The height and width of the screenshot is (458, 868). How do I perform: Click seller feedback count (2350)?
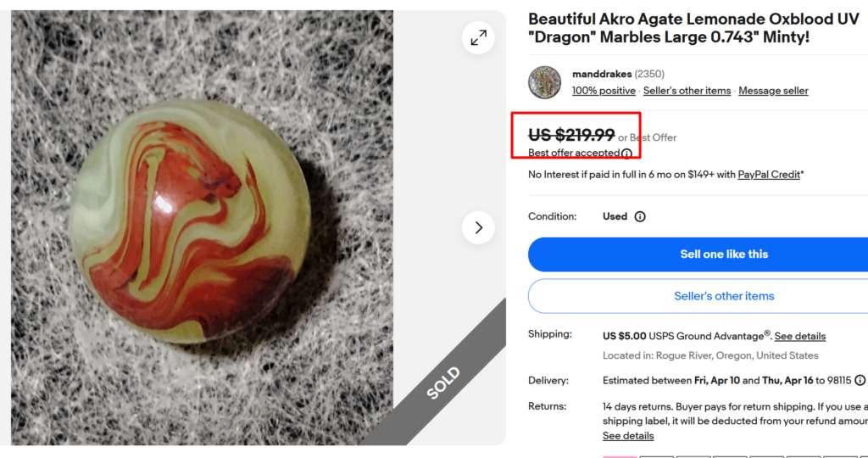(x=649, y=74)
